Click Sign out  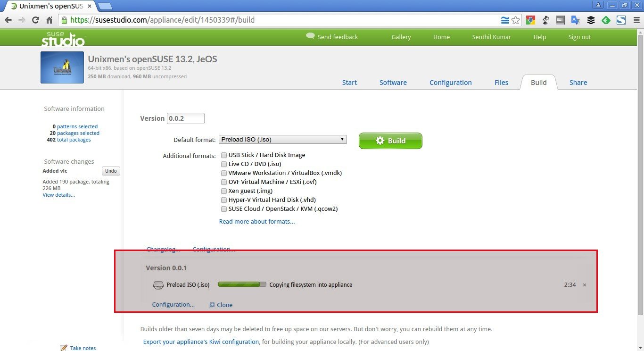(579, 37)
